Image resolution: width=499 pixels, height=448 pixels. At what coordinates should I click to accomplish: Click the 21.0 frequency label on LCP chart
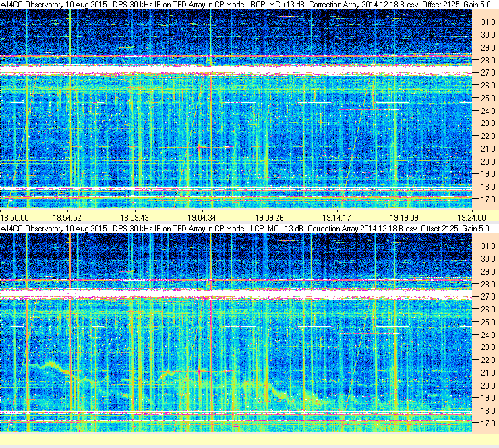488,373
